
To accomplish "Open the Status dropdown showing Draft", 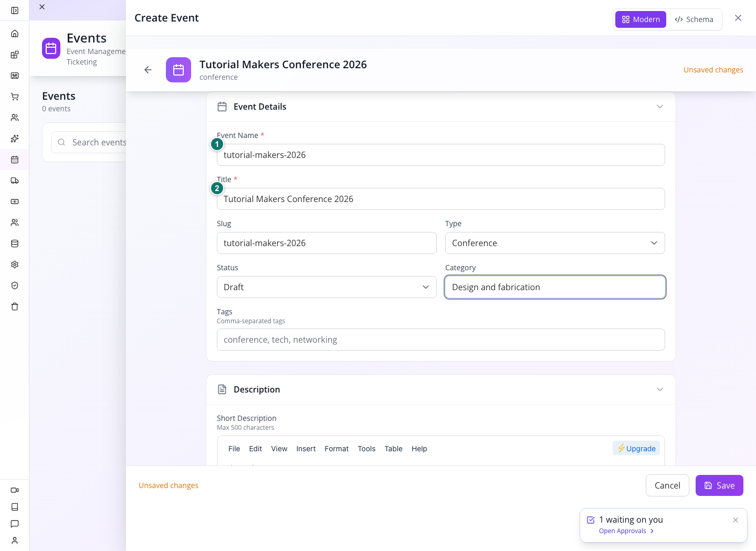I will coord(327,287).
